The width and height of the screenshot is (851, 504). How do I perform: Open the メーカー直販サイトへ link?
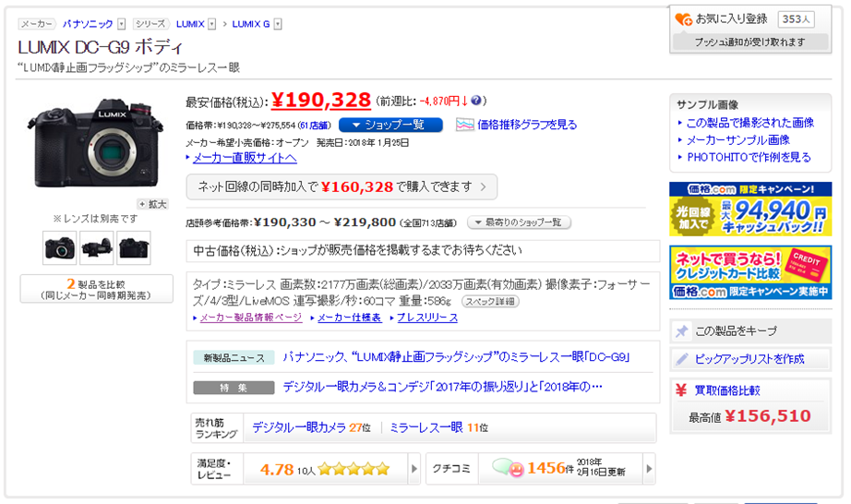pyautogui.click(x=245, y=158)
